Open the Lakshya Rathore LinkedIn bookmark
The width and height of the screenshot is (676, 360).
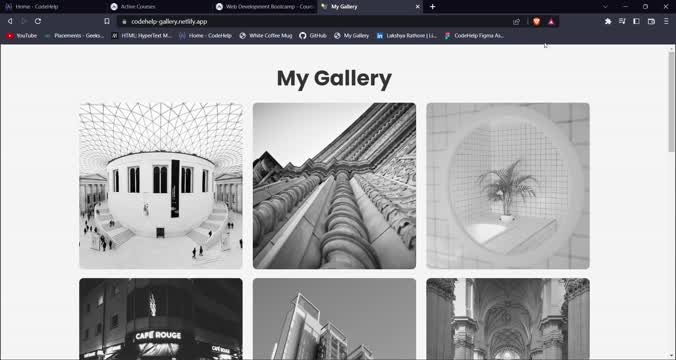click(x=407, y=36)
